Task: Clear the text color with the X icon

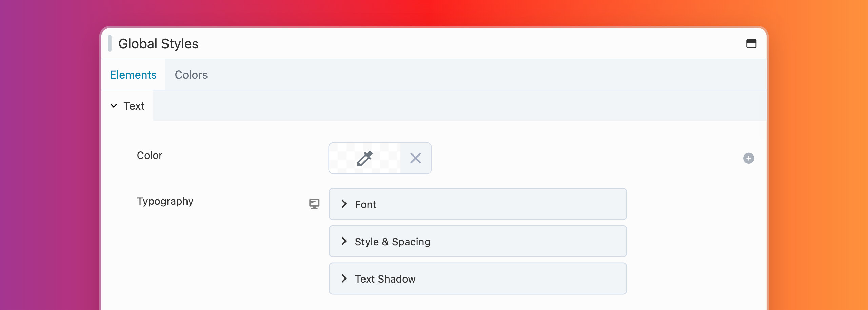Action: (x=415, y=158)
